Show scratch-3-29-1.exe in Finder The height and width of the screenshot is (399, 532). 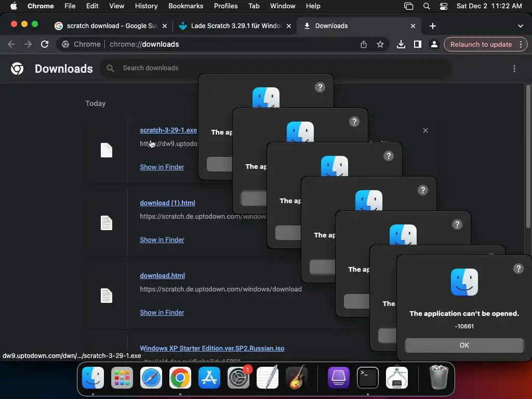coord(162,167)
